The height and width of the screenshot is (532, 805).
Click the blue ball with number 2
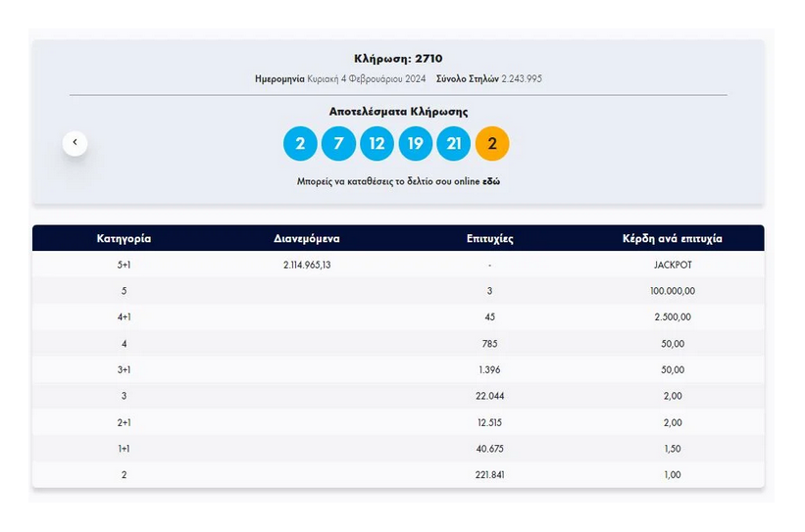300,144
